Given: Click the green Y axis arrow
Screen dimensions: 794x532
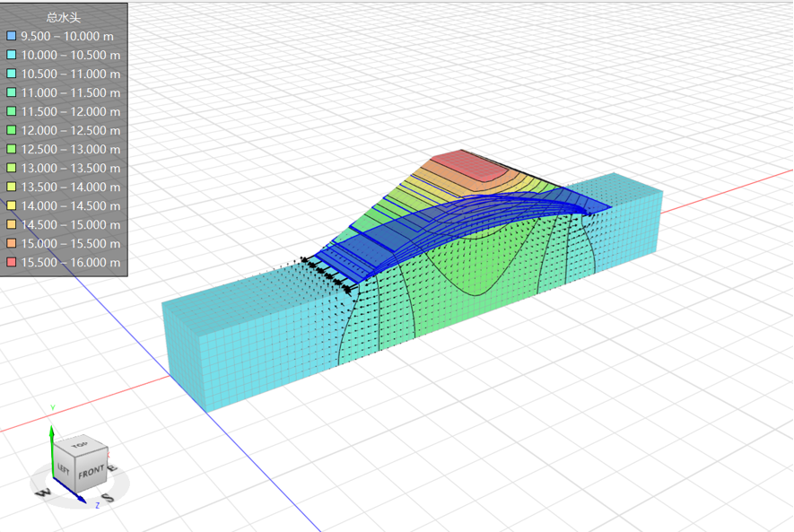Looking at the screenshot, I should 52,449.
